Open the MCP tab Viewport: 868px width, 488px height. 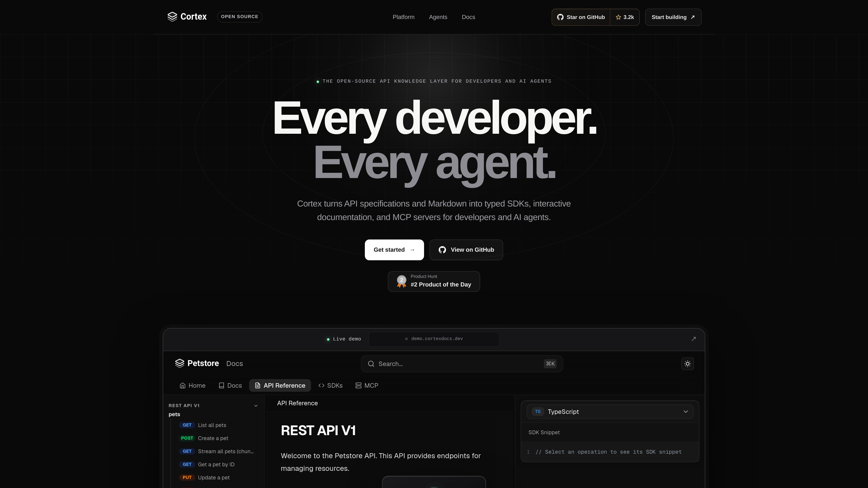367,386
